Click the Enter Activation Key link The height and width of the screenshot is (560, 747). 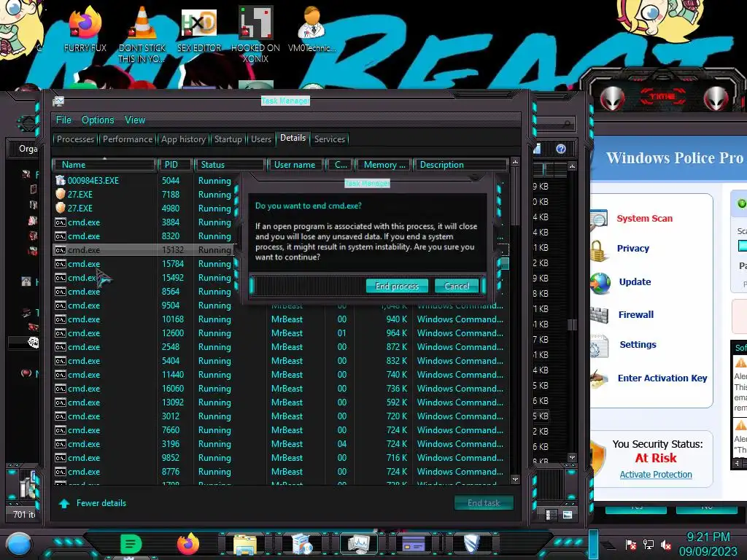(662, 378)
